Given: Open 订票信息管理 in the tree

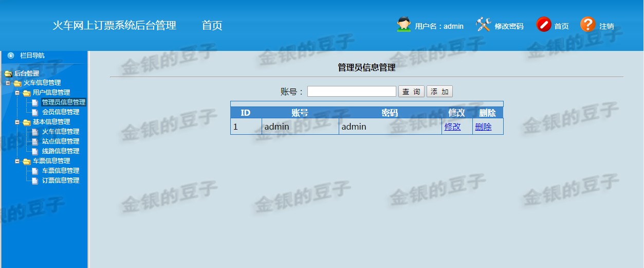Looking at the screenshot, I should [x=61, y=181].
